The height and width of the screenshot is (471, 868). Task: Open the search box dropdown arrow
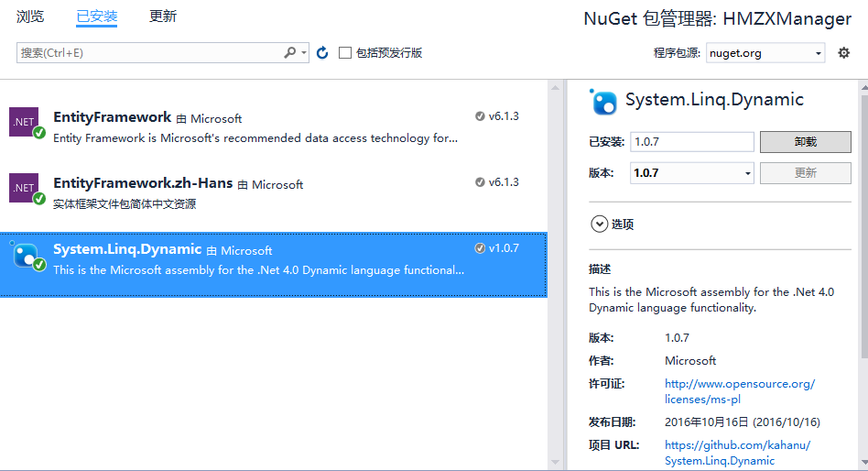304,52
